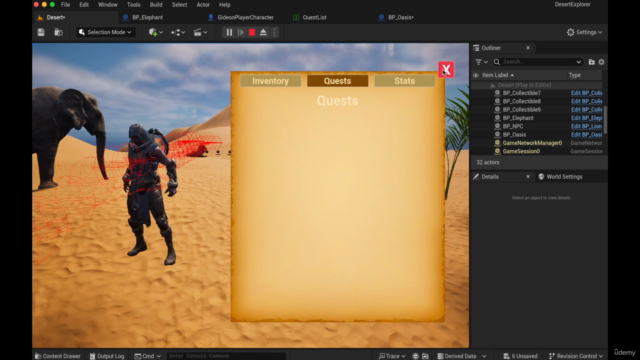Open the Add Content (green plus cube) menu
Image resolution: width=640 pixels, height=360 pixels.
pyautogui.click(x=156, y=32)
